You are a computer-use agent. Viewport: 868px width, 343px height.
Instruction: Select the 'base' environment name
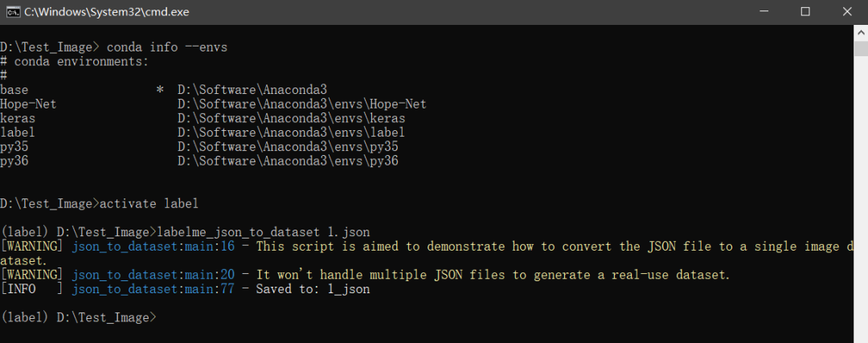coord(14,89)
